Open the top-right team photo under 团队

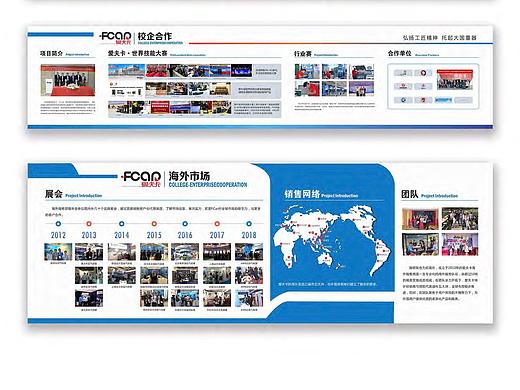point(460,219)
